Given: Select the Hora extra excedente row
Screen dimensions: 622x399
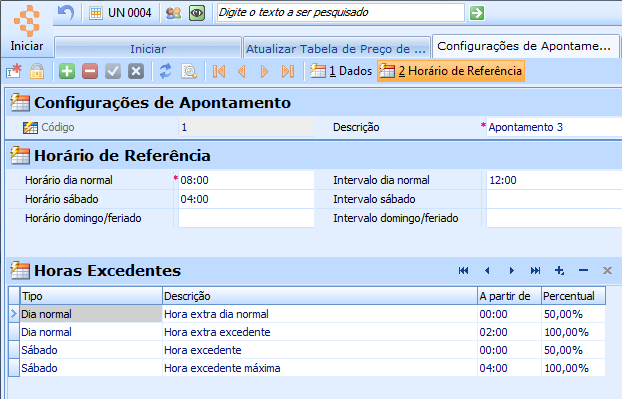Looking at the screenshot, I should 307,332.
